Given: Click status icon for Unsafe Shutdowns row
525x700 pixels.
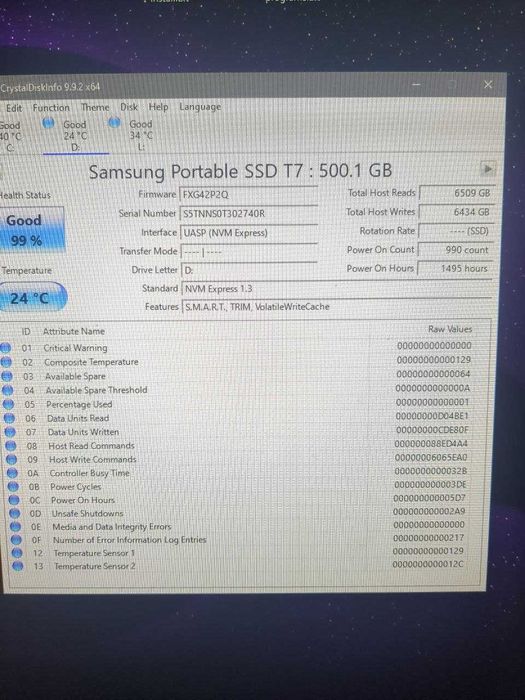Looking at the screenshot, I should pos(15,513).
